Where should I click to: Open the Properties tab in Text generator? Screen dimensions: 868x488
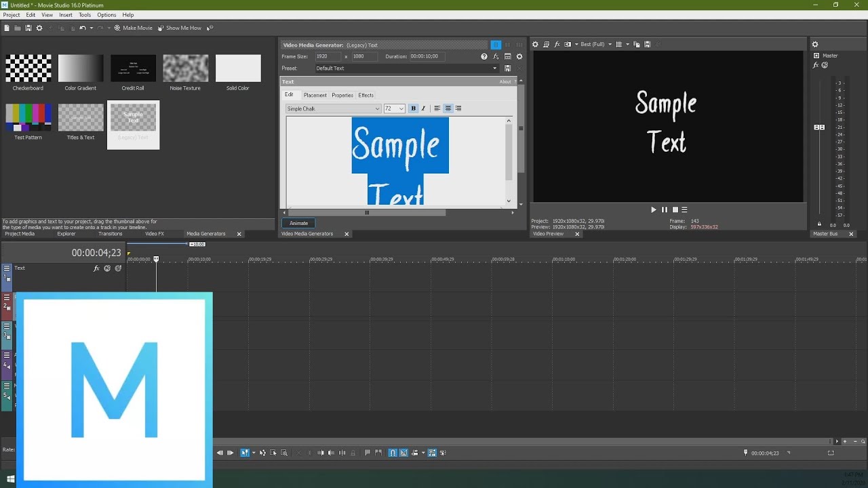(x=342, y=96)
